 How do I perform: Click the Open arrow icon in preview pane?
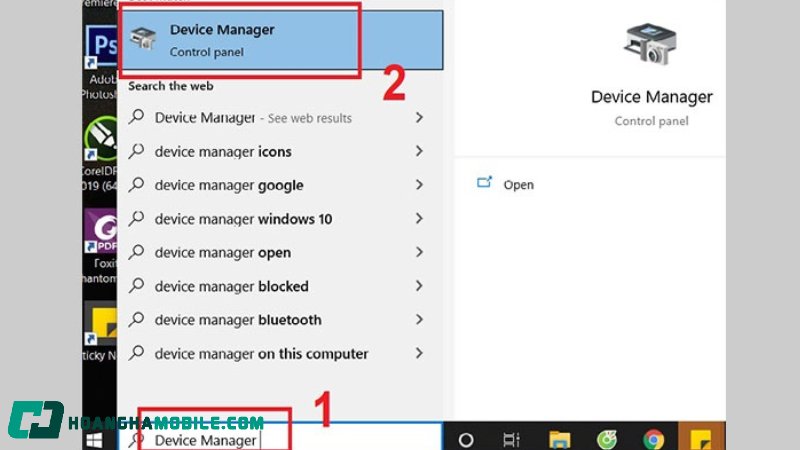[484, 183]
